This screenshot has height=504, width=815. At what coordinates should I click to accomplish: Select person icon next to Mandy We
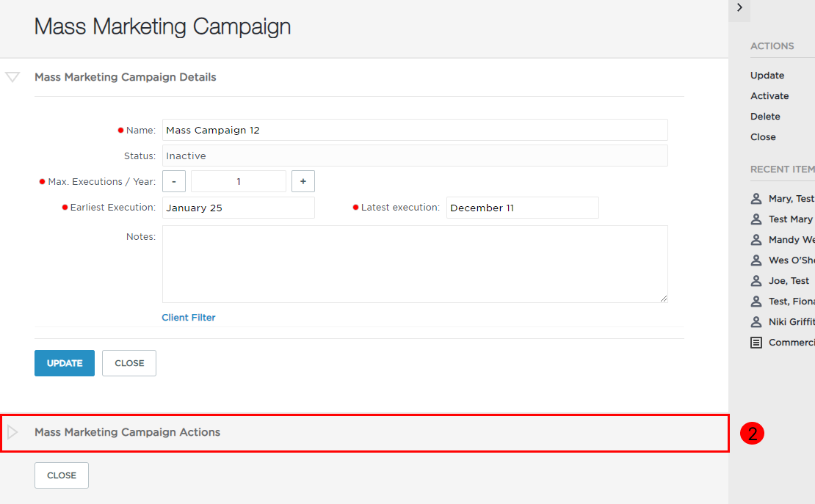[756, 240]
